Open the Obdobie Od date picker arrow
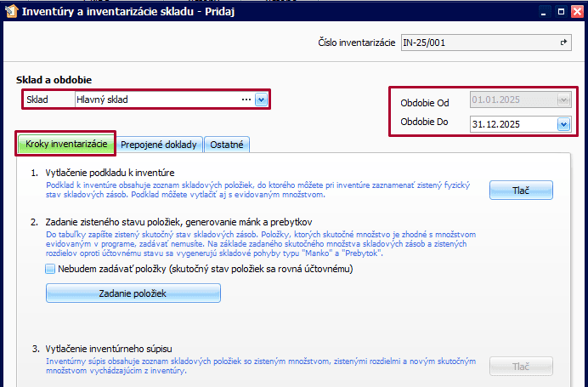Screen dimensions: 588x387 click(563, 101)
